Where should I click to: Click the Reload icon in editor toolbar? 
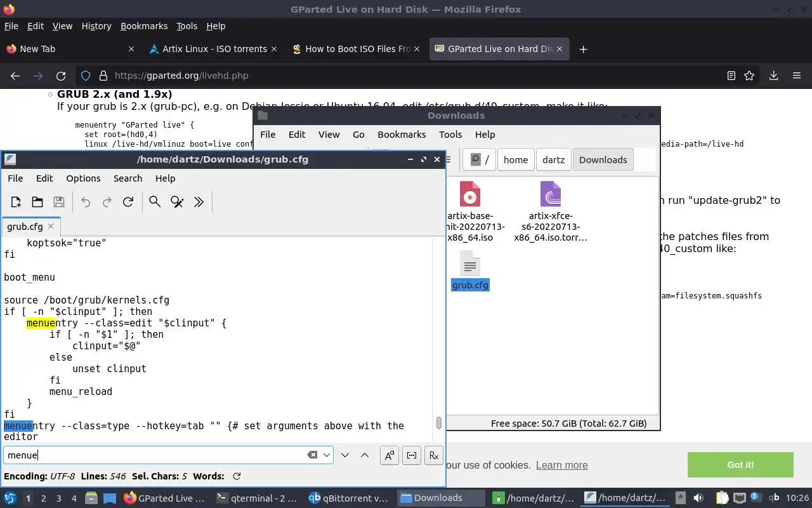[128, 202]
